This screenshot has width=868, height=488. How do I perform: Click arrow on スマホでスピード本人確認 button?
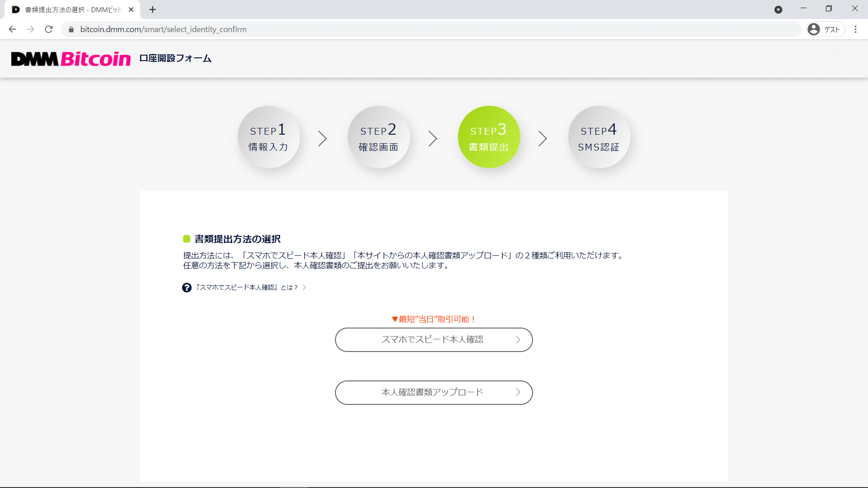518,340
